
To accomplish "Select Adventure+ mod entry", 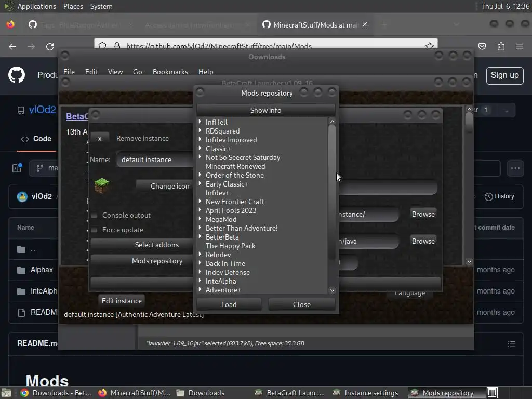I will tap(223, 290).
